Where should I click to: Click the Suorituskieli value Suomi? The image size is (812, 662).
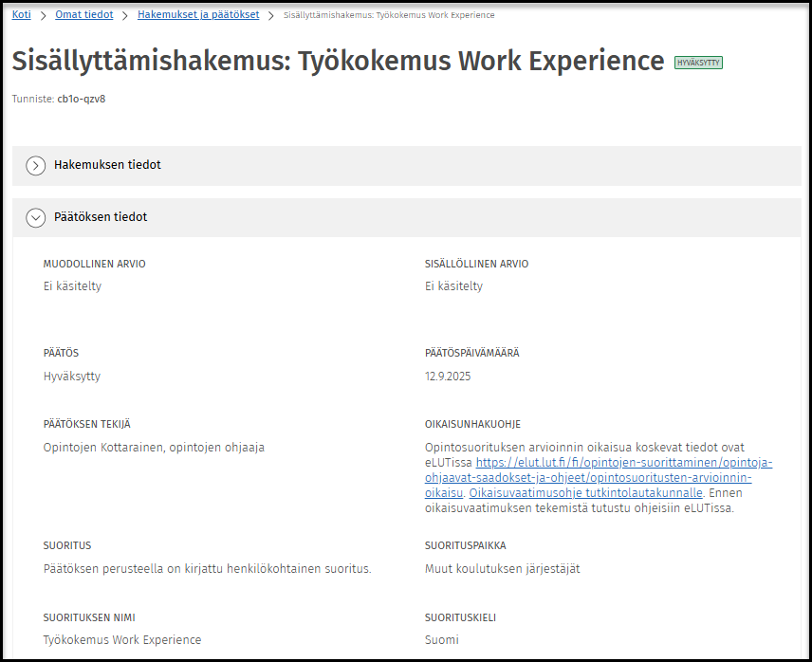pos(441,640)
